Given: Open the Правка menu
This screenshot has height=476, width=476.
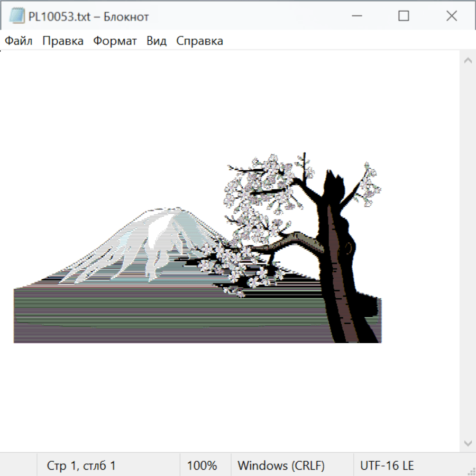Looking at the screenshot, I should click(x=63, y=41).
